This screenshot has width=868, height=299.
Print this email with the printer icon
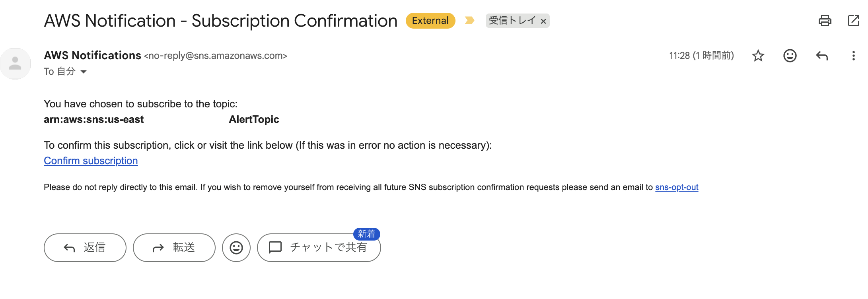(x=825, y=21)
